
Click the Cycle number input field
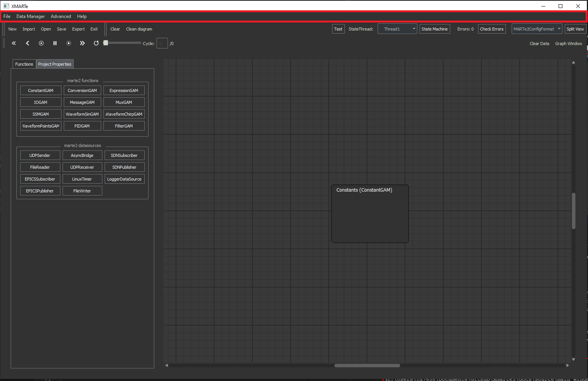click(162, 44)
